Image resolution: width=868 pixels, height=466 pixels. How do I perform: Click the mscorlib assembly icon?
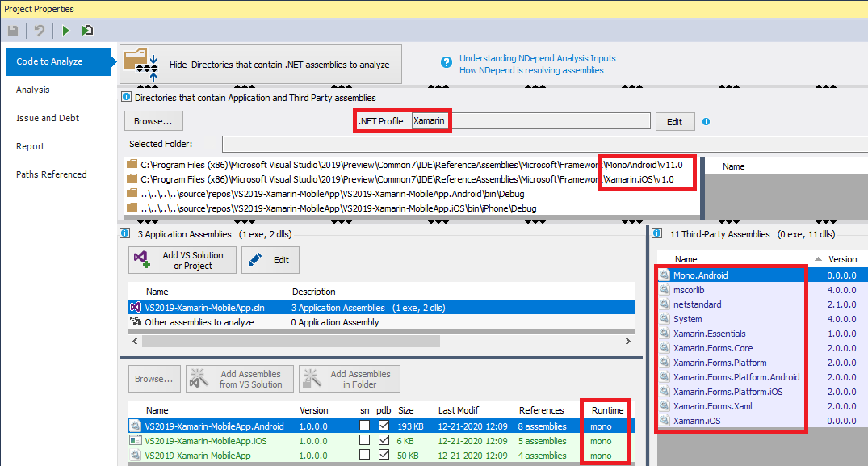[x=665, y=289]
